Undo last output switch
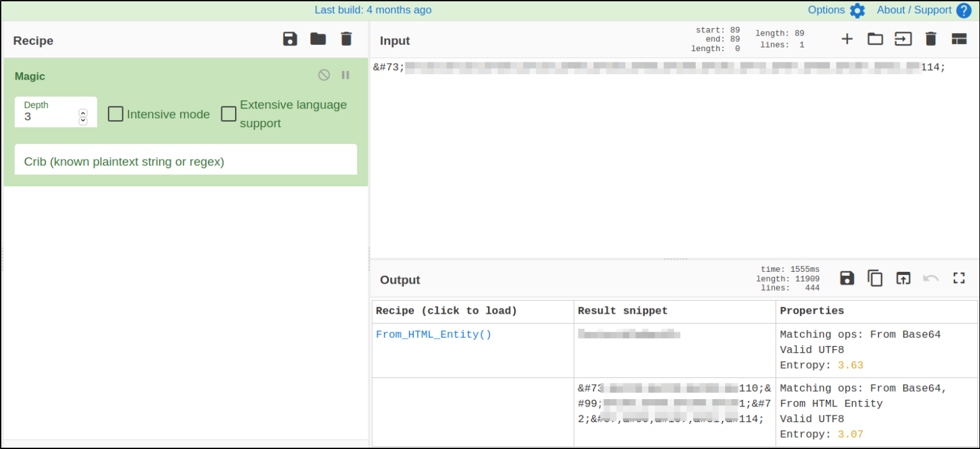 931,278
